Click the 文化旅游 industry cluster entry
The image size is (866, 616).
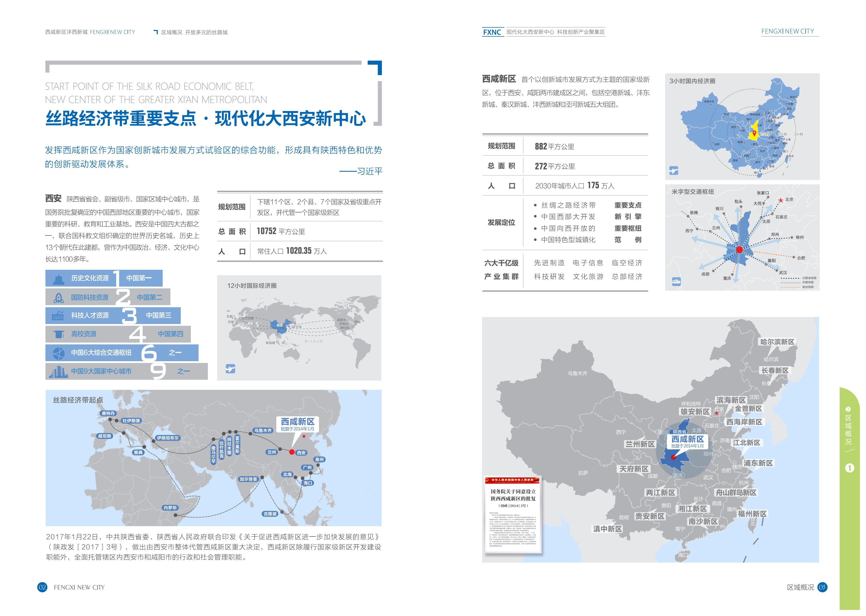pos(588,277)
